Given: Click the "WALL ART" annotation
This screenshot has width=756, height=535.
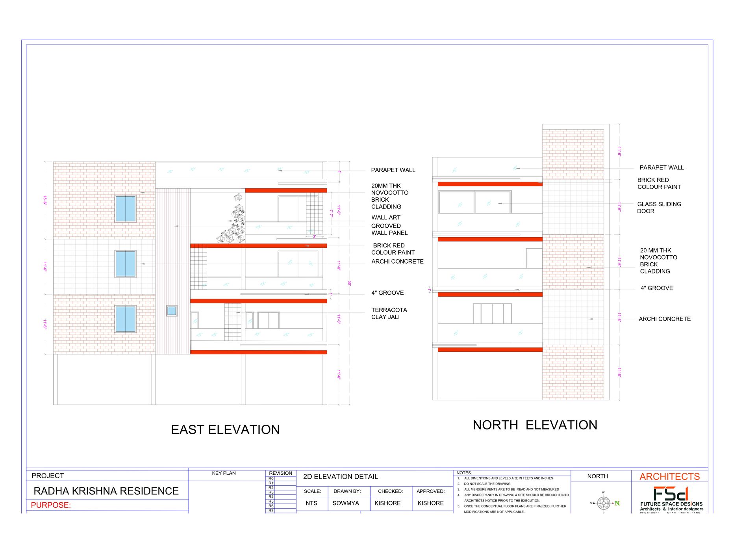Looking at the screenshot, I should [x=386, y=217].
